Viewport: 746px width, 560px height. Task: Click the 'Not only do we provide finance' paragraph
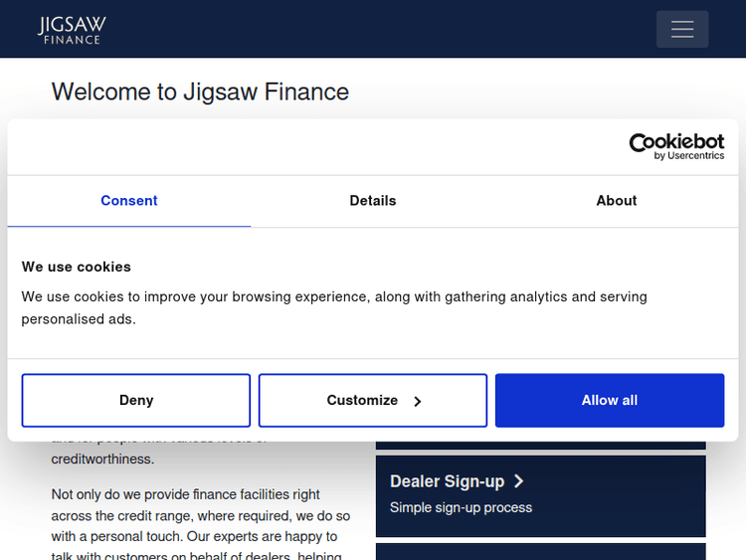click(201, 523)
